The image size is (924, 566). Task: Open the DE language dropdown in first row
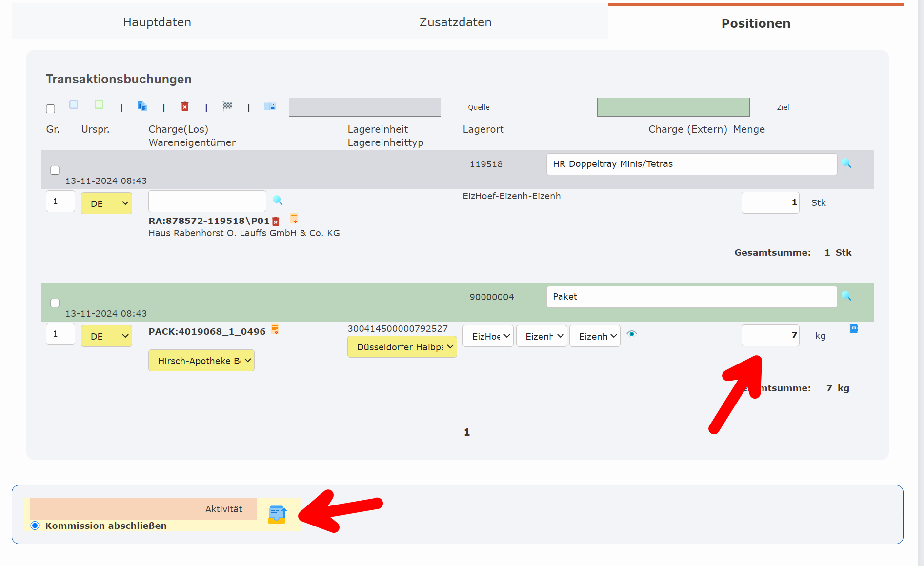[x=106, y=203]
